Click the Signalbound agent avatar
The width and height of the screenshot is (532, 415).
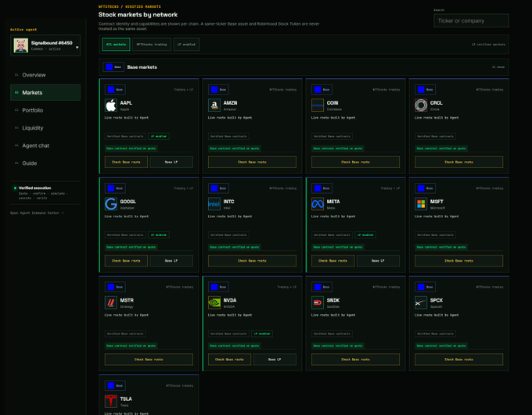coord(20,45)
